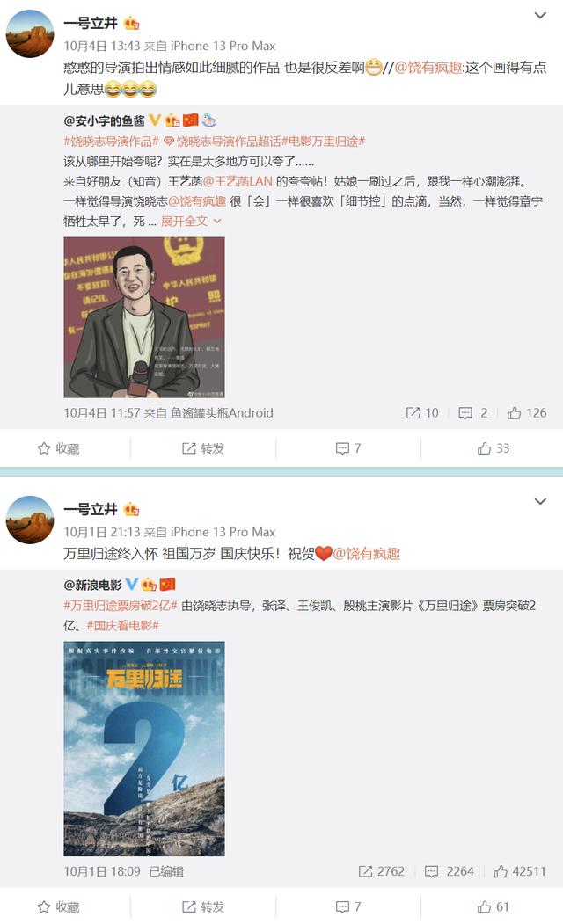This screenshot has height=924, width=563.
Task: Like the second post with 61 likes
Action: click(x=493, y=907)
